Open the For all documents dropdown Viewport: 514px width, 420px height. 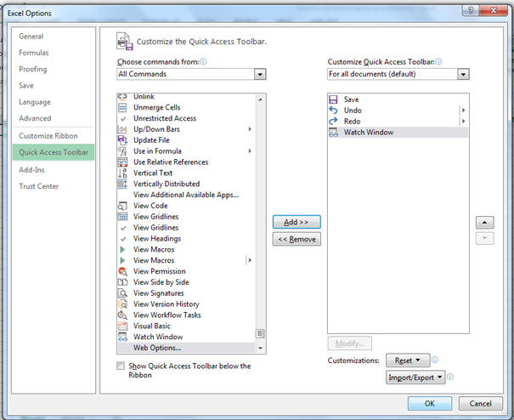tap(463, 74)
